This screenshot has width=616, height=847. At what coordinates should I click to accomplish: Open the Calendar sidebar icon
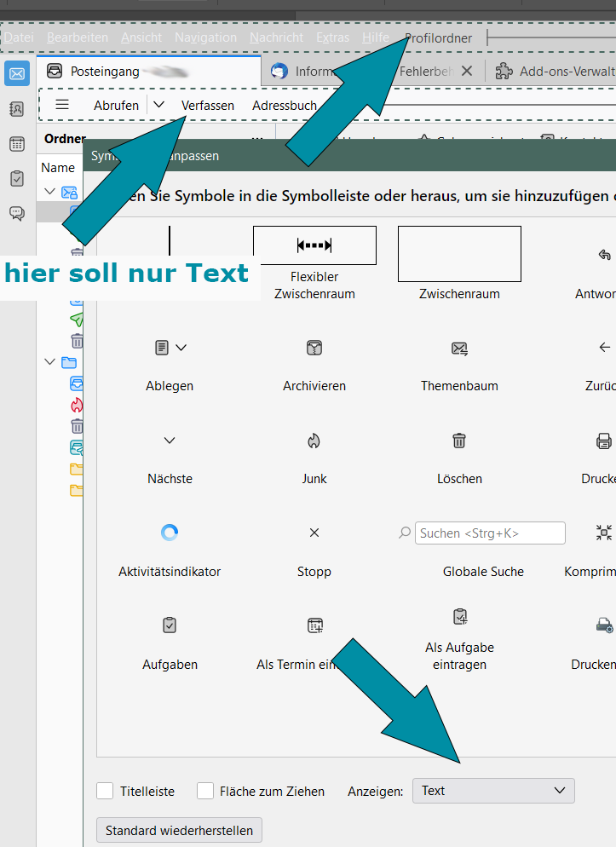pos(17,144)
